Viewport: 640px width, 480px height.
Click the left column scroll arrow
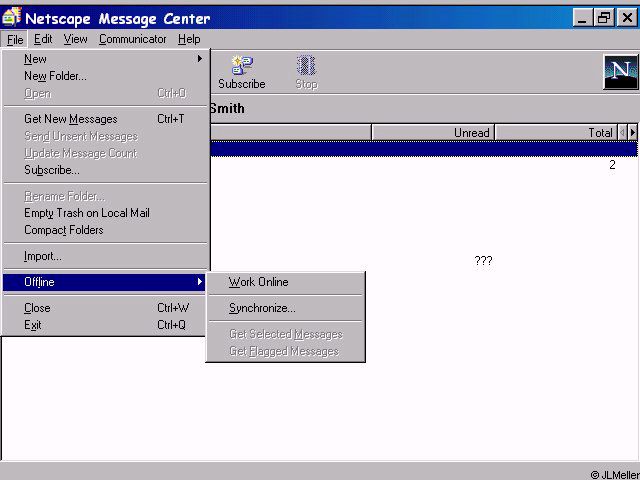[x=622, y=133]
